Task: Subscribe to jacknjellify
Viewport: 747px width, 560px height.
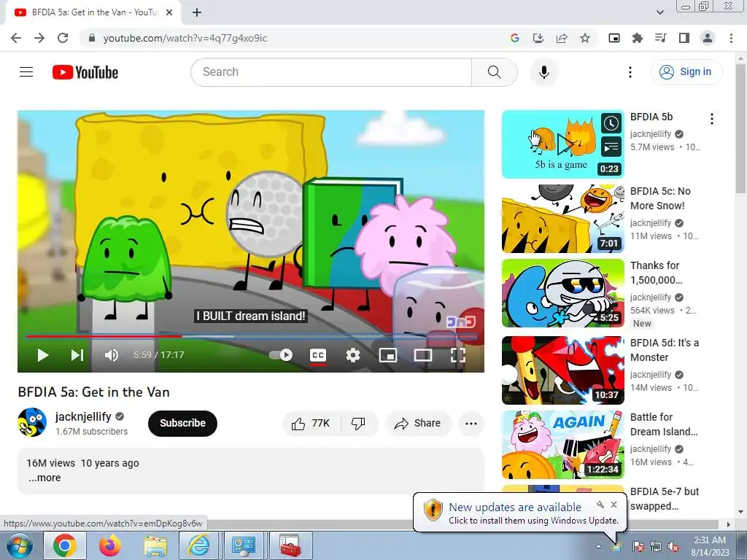Action: click(182, 423)
